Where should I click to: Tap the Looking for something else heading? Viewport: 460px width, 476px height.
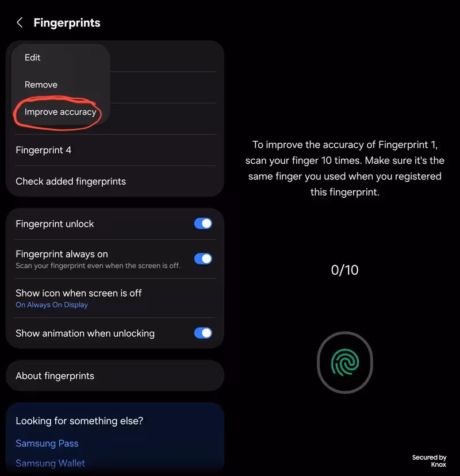[x=79, y=421]
